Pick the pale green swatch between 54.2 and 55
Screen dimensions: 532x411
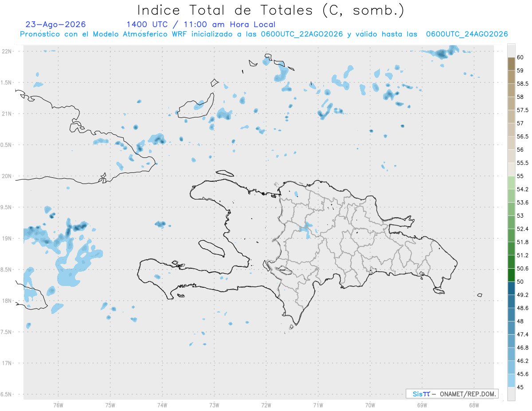coord(511,183)
